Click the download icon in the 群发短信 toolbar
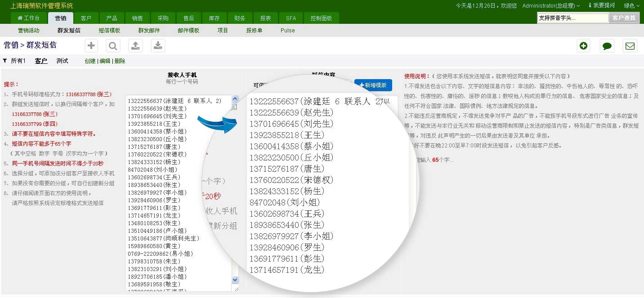644x298 pixels. click(158, 45)
